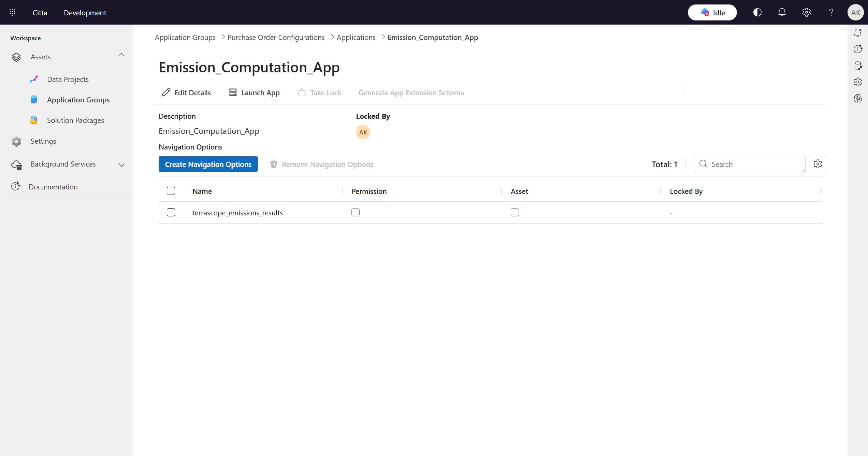Toggle Permission checkbox for terrascope_emissions_results
The height and width of the screenshot is (456, 868).
pos(356,212)
